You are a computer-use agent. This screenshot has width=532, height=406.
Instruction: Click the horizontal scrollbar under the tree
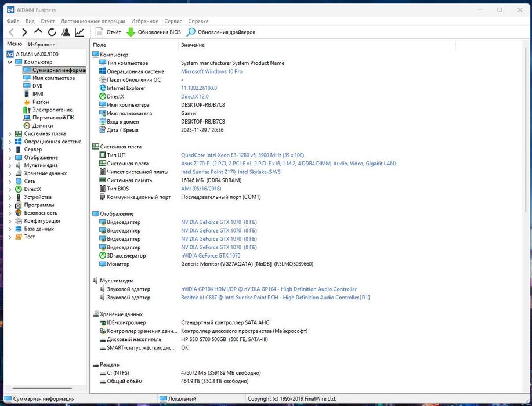tap(42, 388)
